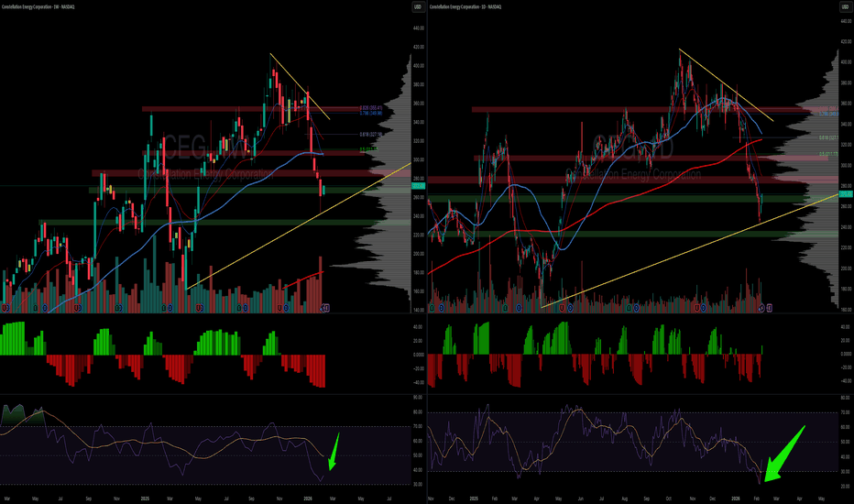Open the pink upcoming-event marker after the last daily candle

[769, 308]
